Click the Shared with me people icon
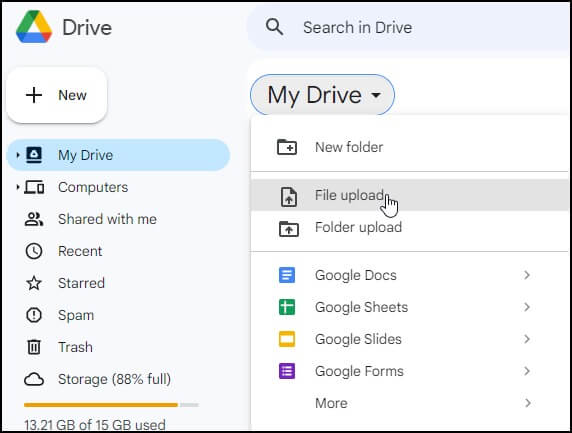572x433 pixels. click(x=34, y=219)
